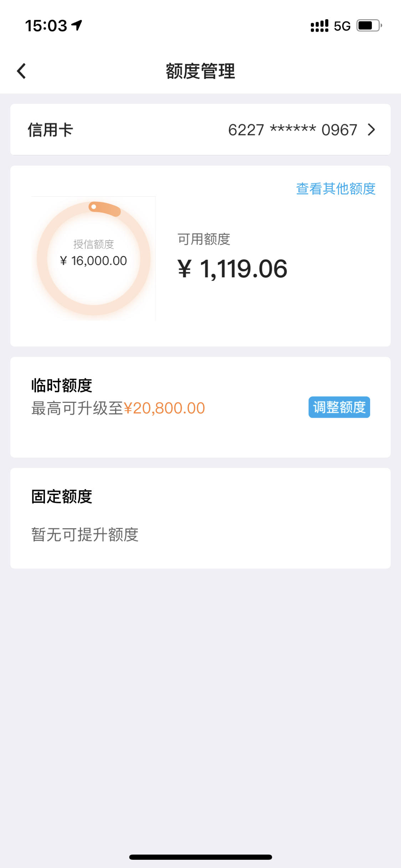The height and width of the screenshot is (868, 401).
Task: Tap the battery icon in status bar
Action: point(369,26)
